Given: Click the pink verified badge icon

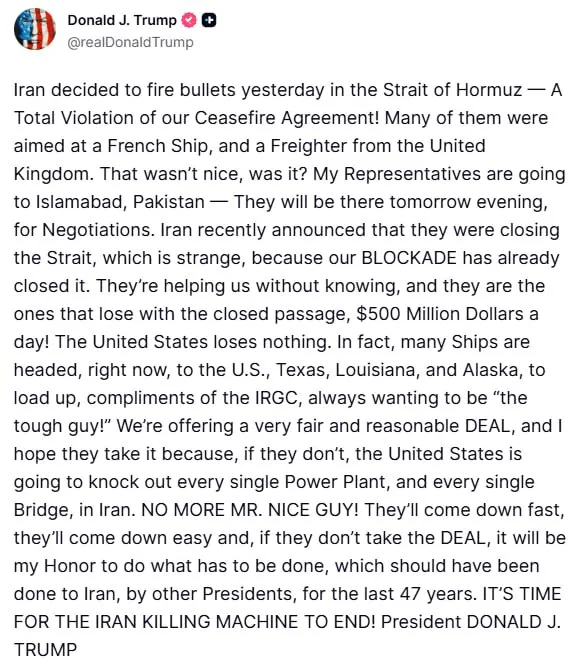Looking at the screenshot, I should coord(189,20).
